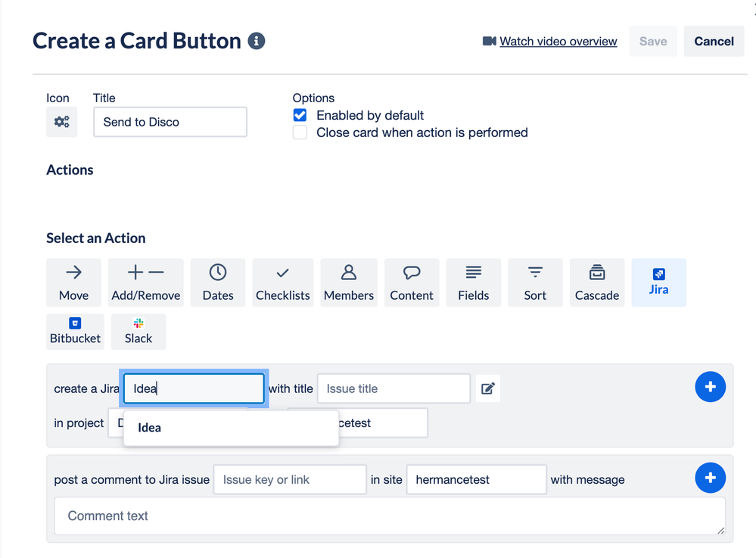Open the site dropdown ending in cetest
This screenshot has height=558, width=756.
coord(382,423)
